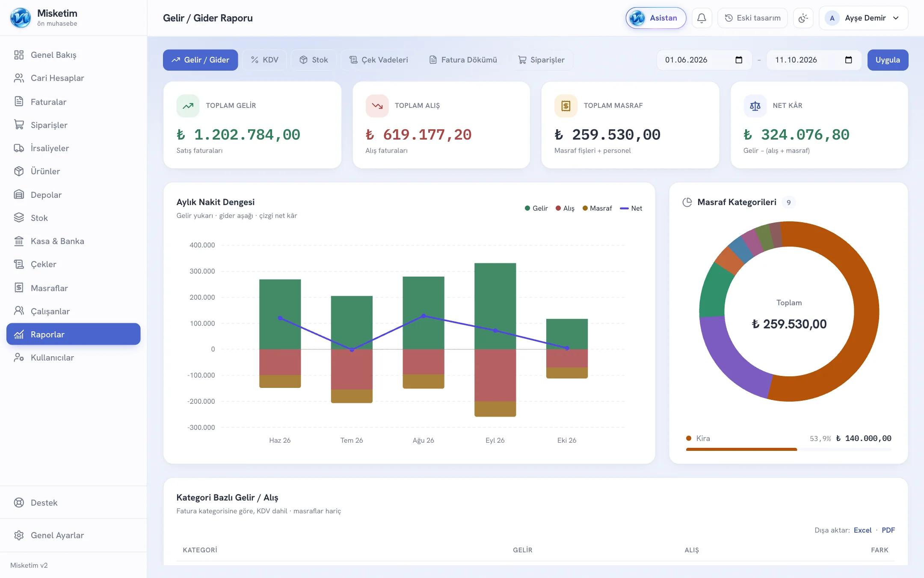Open the Asistan assistant
This screenshot has width=924, height=578.
[x=656, y=18]
